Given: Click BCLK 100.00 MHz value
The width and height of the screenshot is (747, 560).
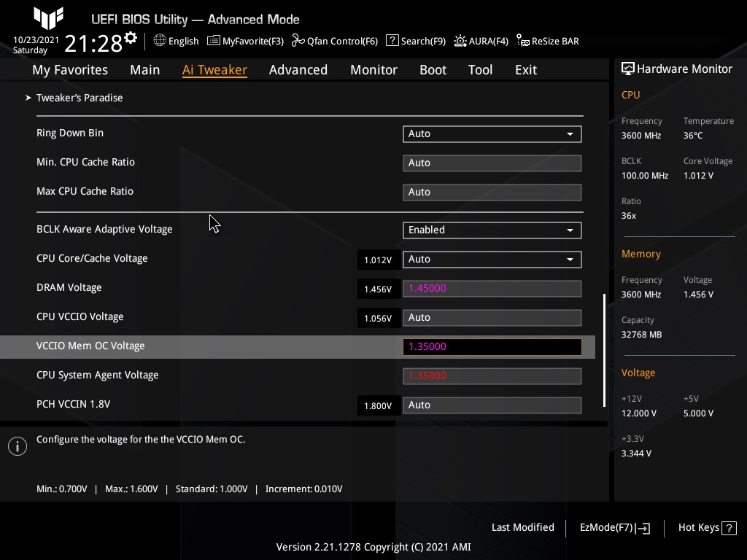Looking at the screenshot, I should (645, 176).
